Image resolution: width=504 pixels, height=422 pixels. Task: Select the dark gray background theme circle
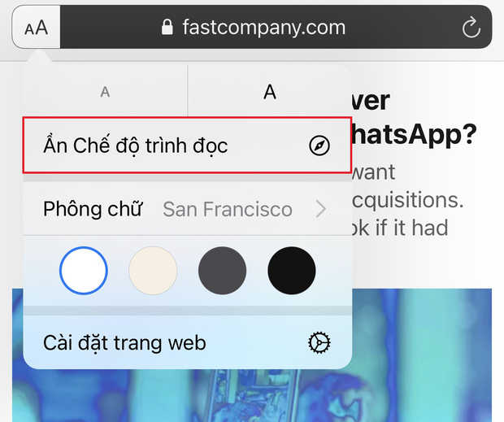tap(223, 270)
